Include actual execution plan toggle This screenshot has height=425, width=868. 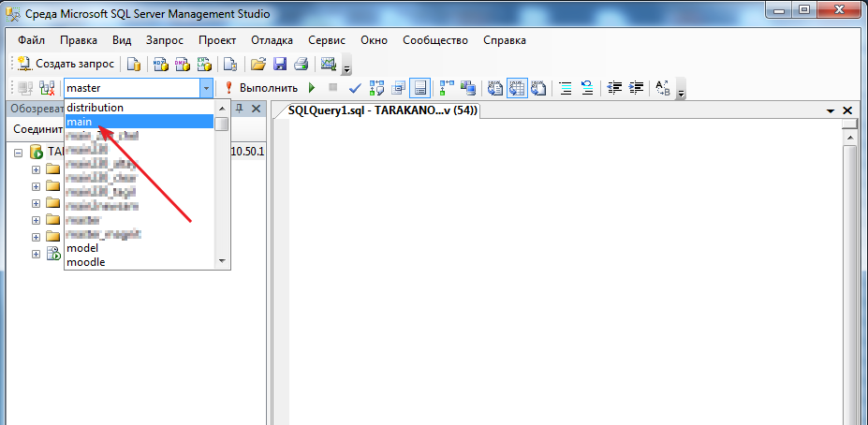point(447,87)
